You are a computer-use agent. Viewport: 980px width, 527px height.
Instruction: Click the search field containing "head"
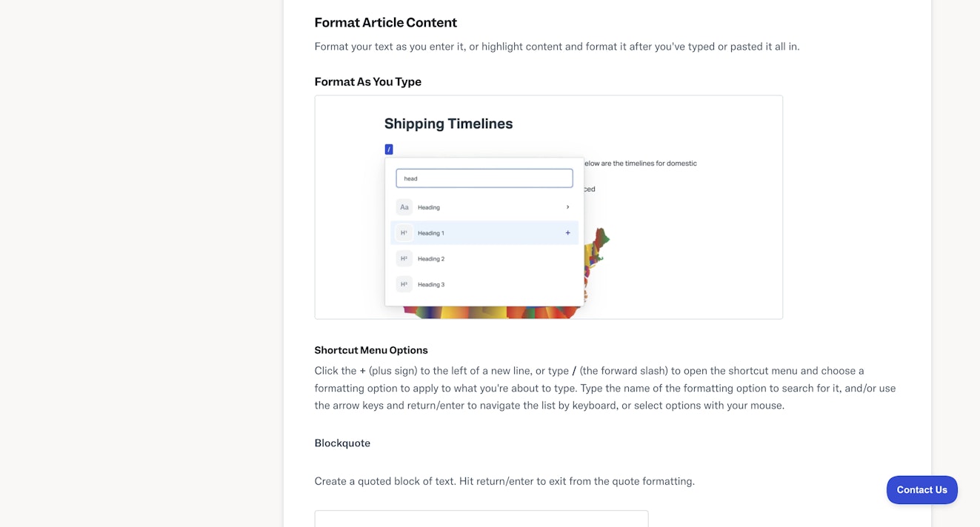click(484, 178)
